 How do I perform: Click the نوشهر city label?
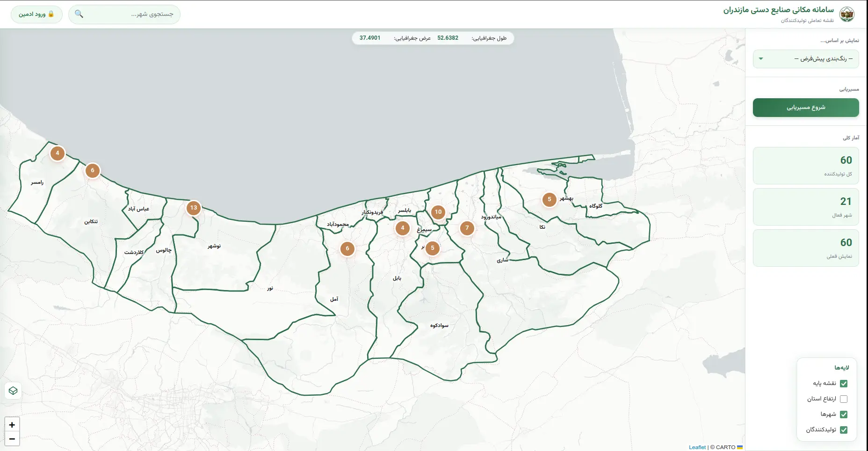click(214, 246)
